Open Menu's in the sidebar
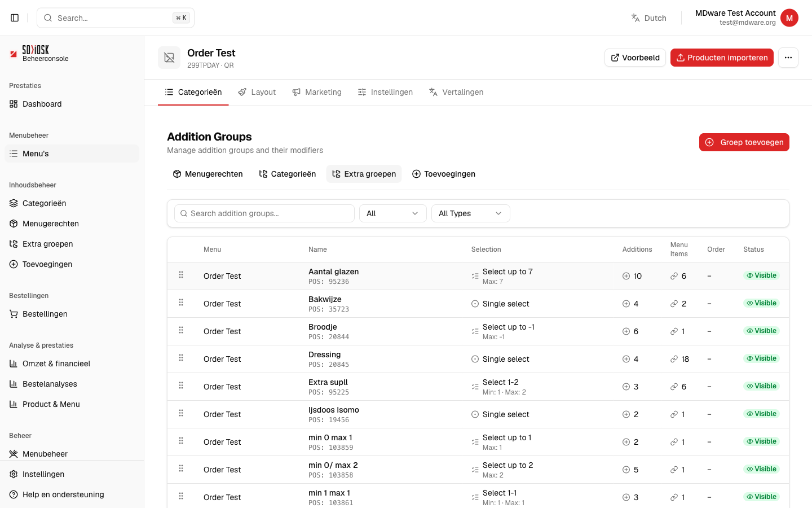The width and height of the screenshot is (812, 508). [x=72, y=154]
